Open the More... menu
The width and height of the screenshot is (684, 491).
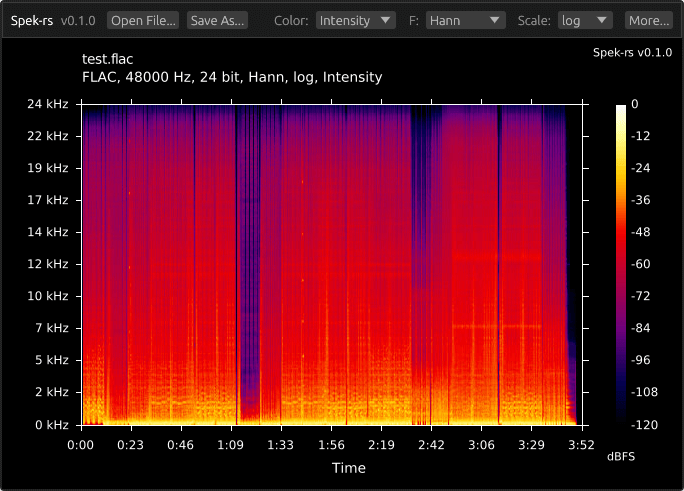[x=649, y=20]
